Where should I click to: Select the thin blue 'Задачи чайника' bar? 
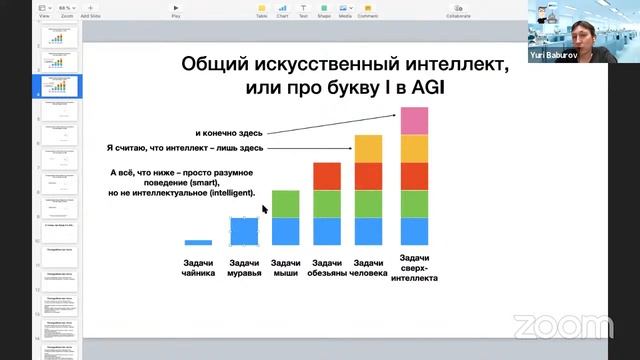198,242
